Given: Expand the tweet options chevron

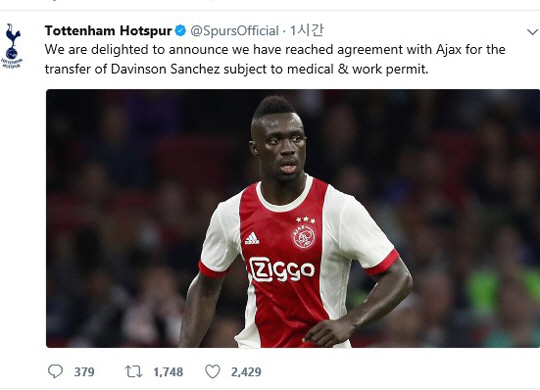Looking at the screenshot, I should pos(532,32).
